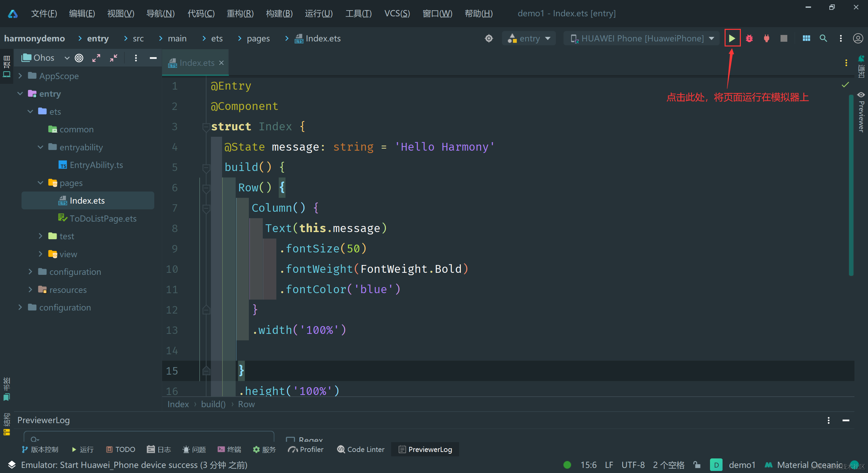The image size is (868, 473).
Task: Expand the AppScope folder
Action: 20,76
